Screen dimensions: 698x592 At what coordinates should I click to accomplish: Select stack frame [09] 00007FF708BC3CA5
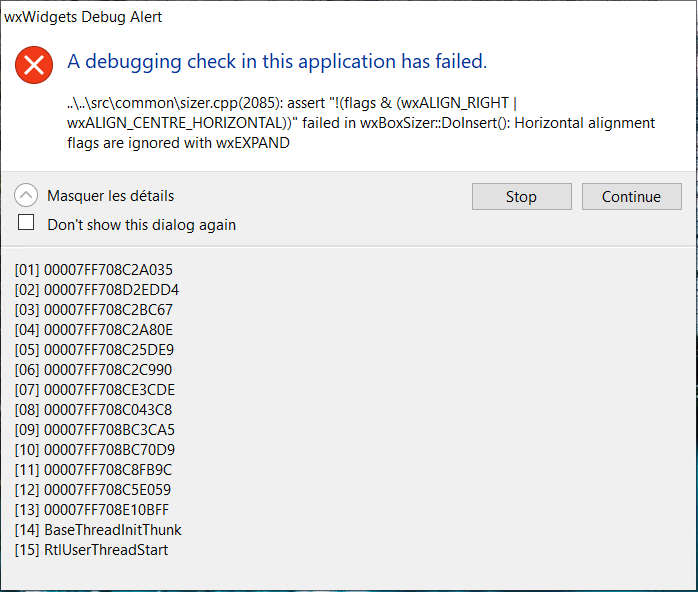point(94,430)
